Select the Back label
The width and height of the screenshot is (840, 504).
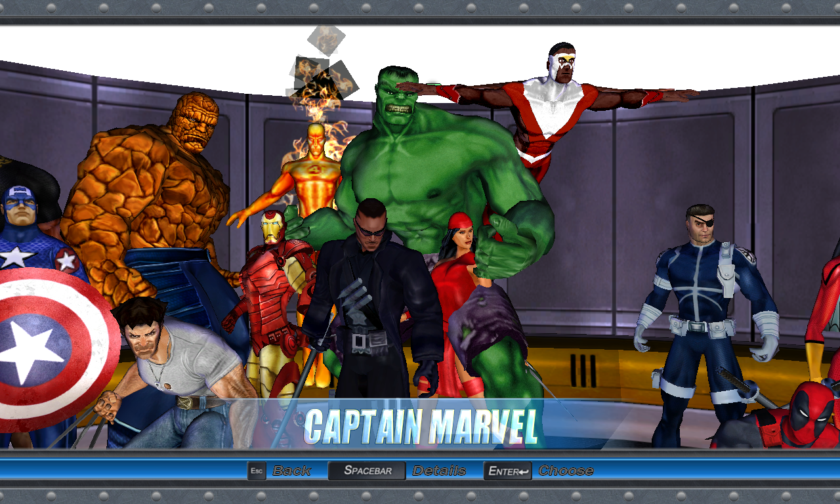[291, 471]
